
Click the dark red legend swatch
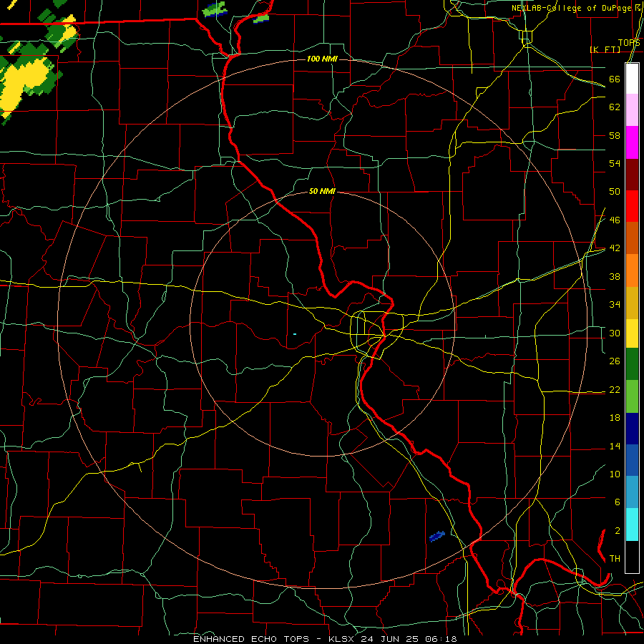click(632, 175)
